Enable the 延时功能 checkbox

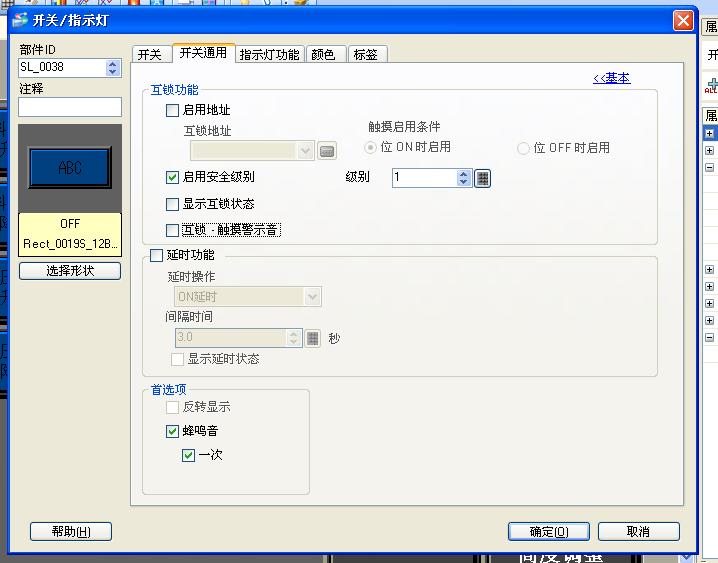(x=156, y=256)
